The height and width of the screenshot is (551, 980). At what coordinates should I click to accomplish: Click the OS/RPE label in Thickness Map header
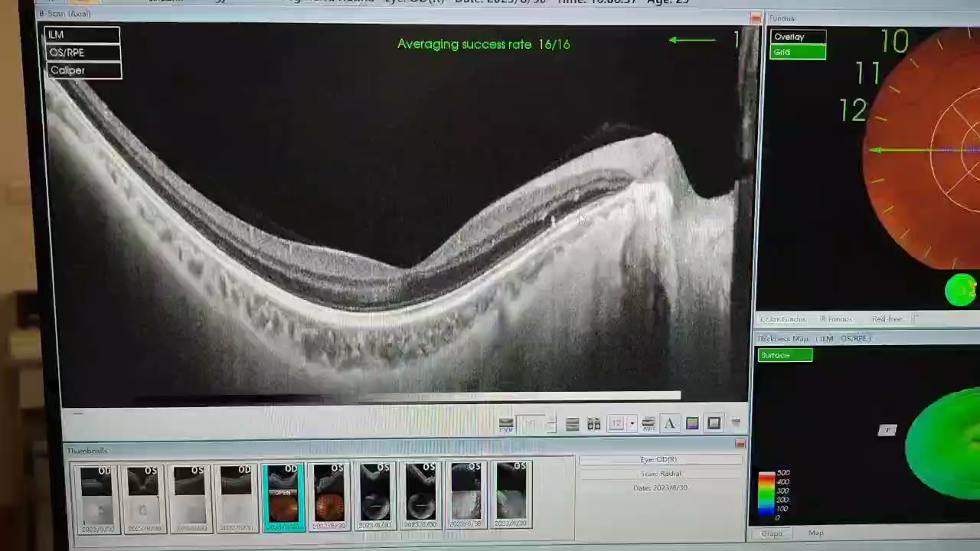pos(855,338)
